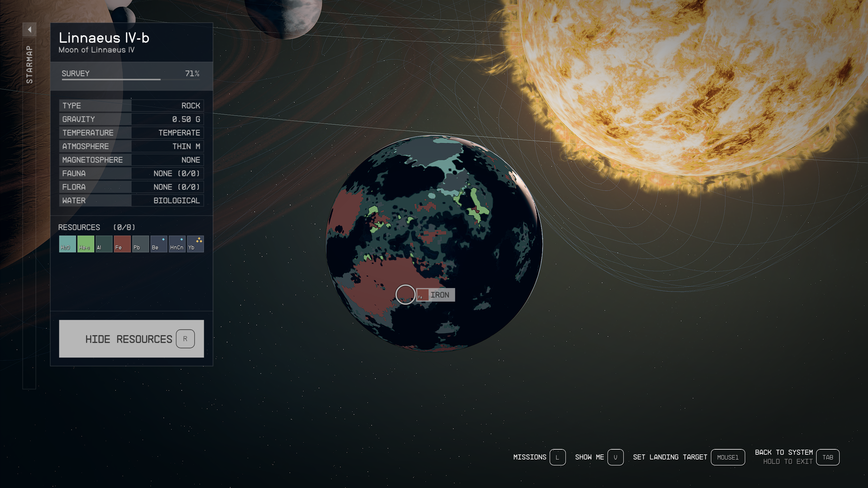This screenshot has width=868, height=488.
Task: Collapse the left starmap panel arrow
Action: coord(28,28)
